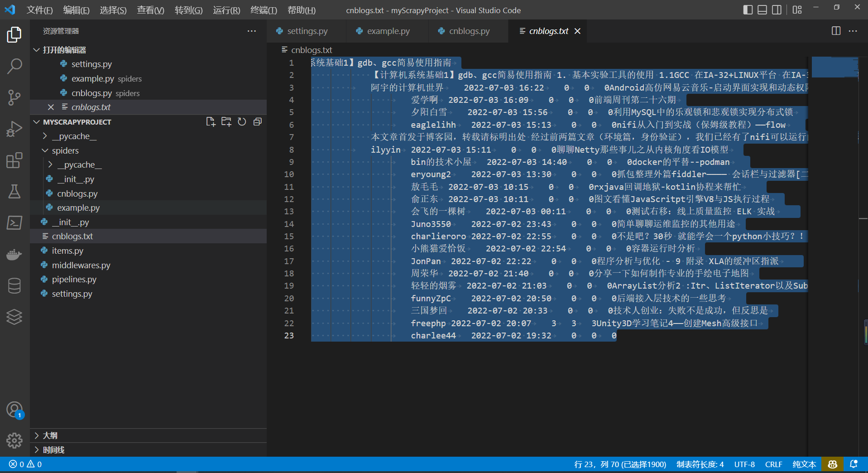Switch to the cnblogs.py tab
868x473 pixels.
469,31
